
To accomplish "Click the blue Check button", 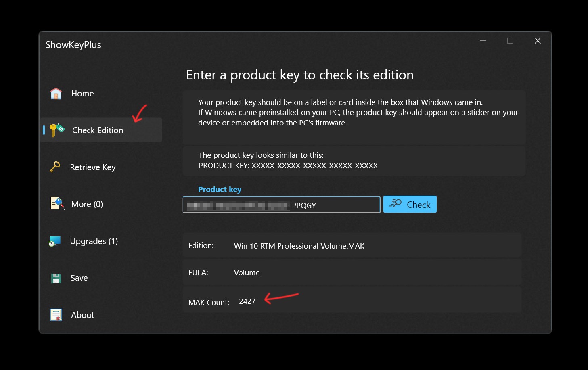I will click(410, 204).
